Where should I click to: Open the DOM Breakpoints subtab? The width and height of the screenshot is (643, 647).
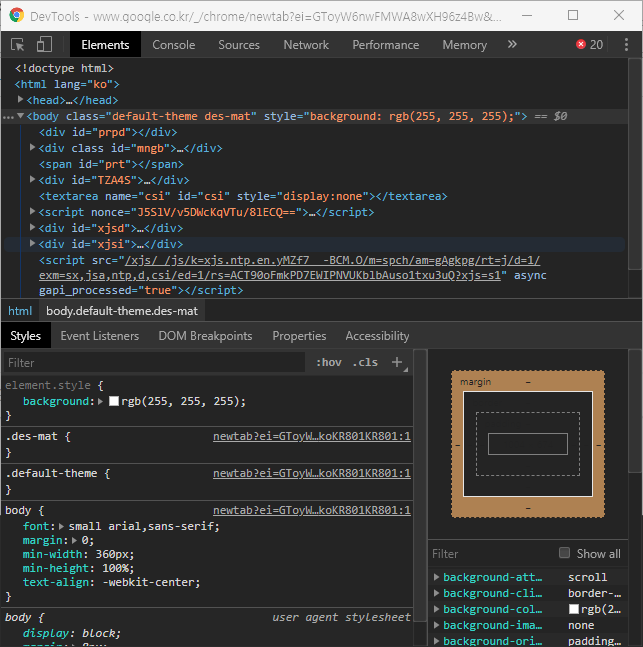click(205, 336)
